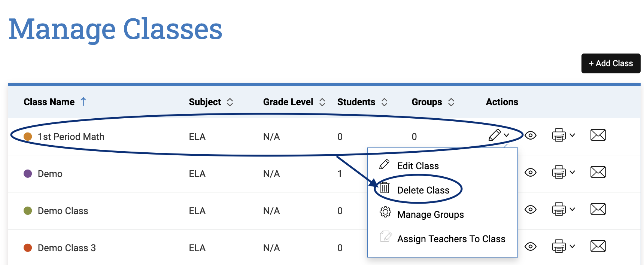The image size is (644, 265).
Task: Click the envelope icon in the Demo Class row
Action: [x=598, y=209]
